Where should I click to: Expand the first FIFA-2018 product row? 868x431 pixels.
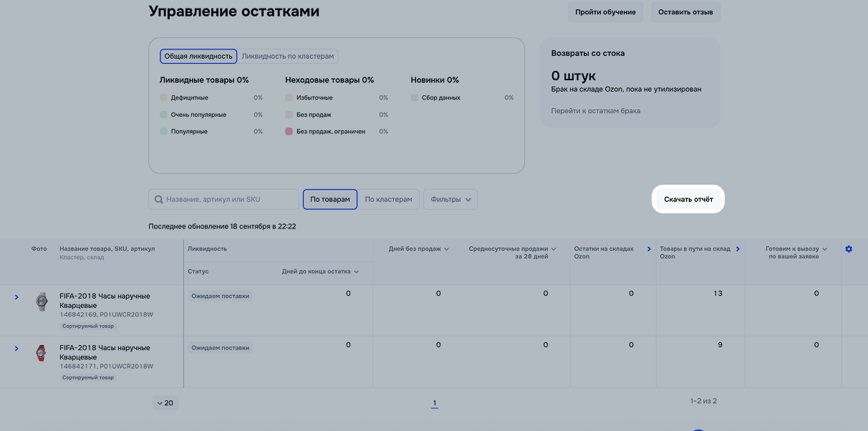tap(16, 296)
